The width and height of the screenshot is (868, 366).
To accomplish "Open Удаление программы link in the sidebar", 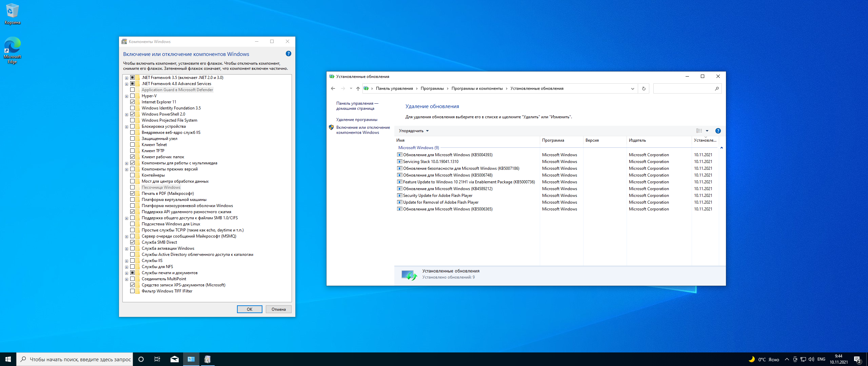I will tap(357, 120).
